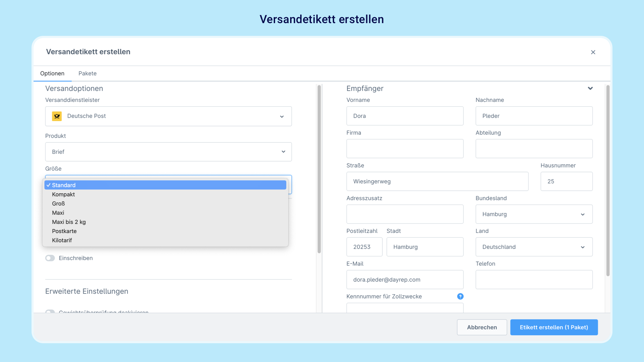Switch to the Pakete tab
The image size is (644, 362).
pos(88,73)
